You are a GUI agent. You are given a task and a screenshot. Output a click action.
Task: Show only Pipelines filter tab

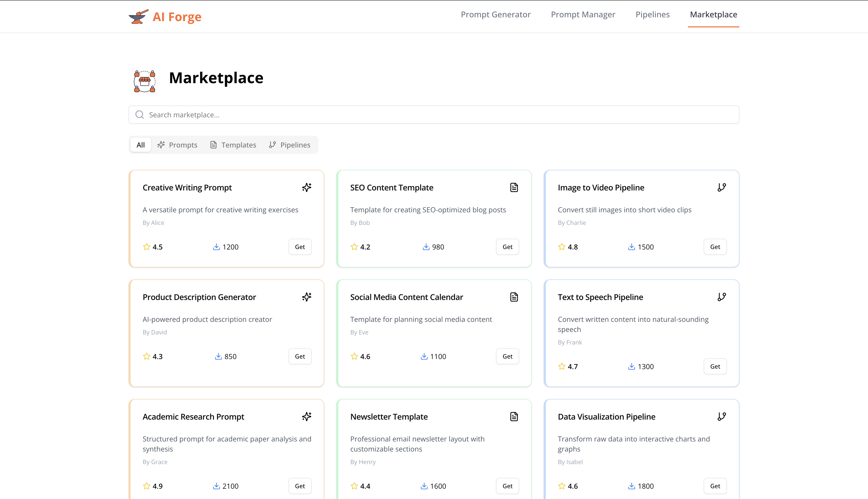pos(290,145)
